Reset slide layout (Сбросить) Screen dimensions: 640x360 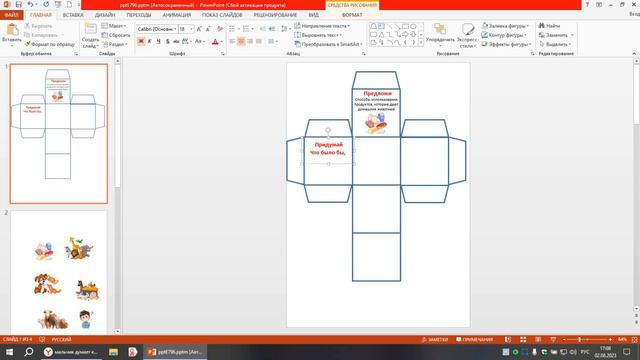pos(116,35)
